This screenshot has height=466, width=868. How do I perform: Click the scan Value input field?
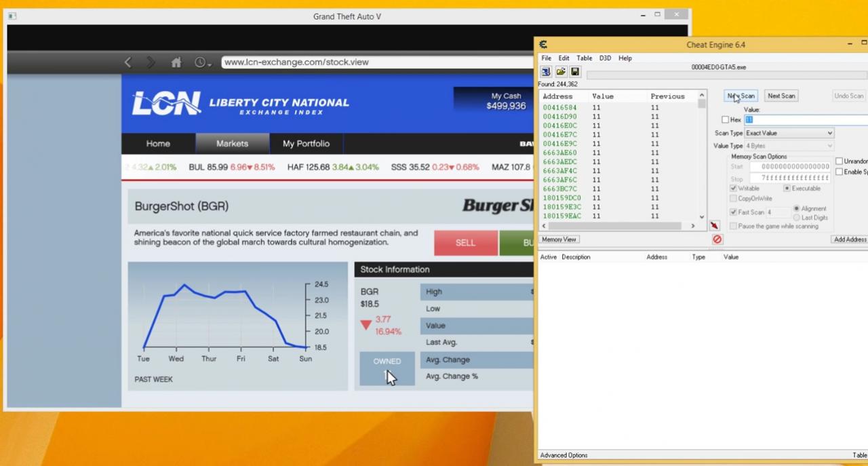pyautogui.click(x=806, y=120)
